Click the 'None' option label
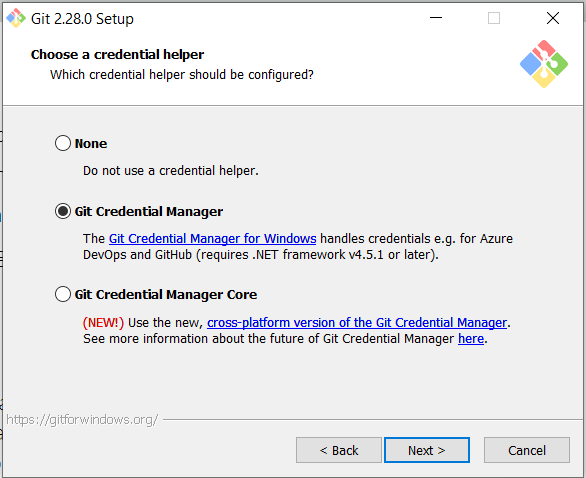Image resolution: width=586 pixels, height=478 pixels. point(91,144)
